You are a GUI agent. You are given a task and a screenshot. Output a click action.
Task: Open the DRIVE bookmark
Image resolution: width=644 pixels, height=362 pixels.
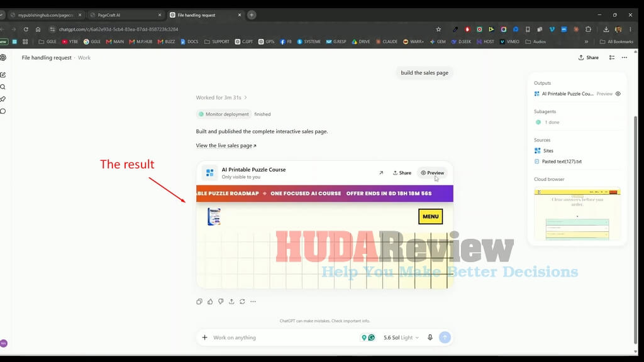coord(361,42)
